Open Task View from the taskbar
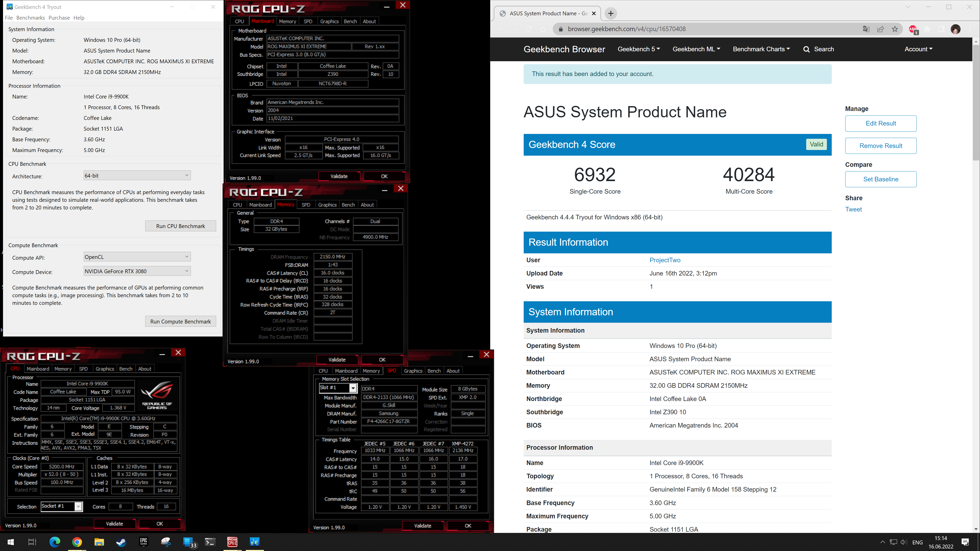 coord(32,542)
